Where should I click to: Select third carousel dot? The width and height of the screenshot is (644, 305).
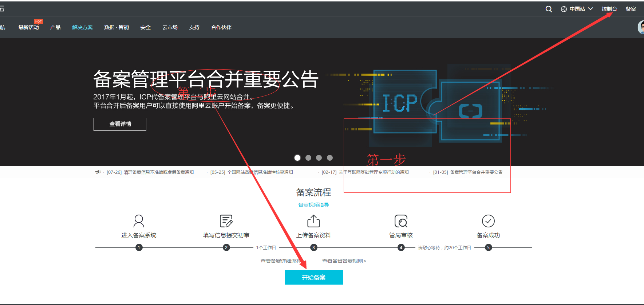tap(319, 158)
